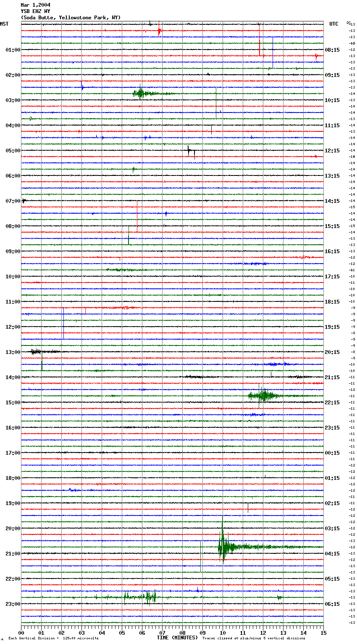The height and width of the screenshot is (644, 357).
Task: Select the station code 'YSB EHZ WY'
Action: [35, 11]
